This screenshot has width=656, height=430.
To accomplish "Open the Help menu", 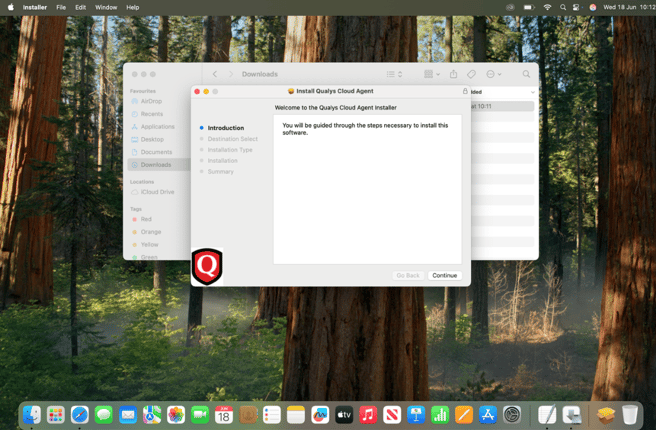I will [133, 7].
